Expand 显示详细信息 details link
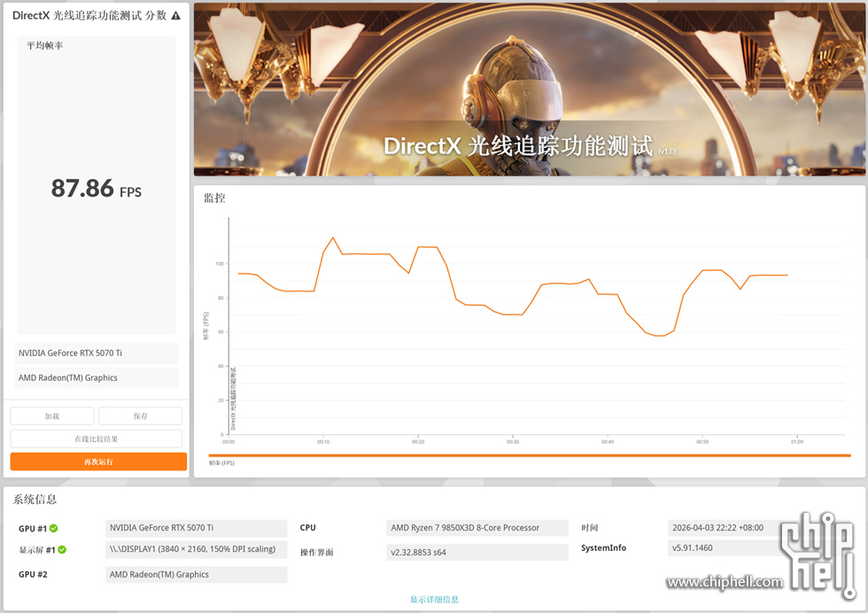The image size is (868, 613). (434, 600)
